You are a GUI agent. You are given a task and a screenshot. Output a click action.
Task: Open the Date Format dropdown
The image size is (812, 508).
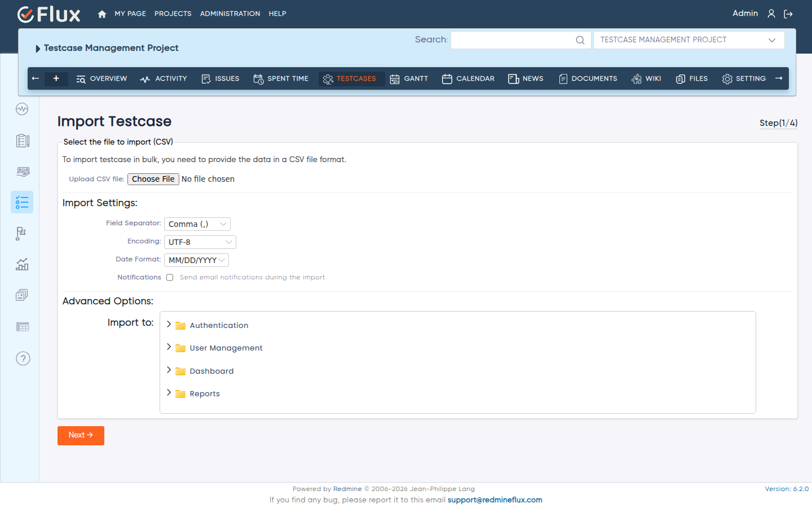[x=196, y=260]
